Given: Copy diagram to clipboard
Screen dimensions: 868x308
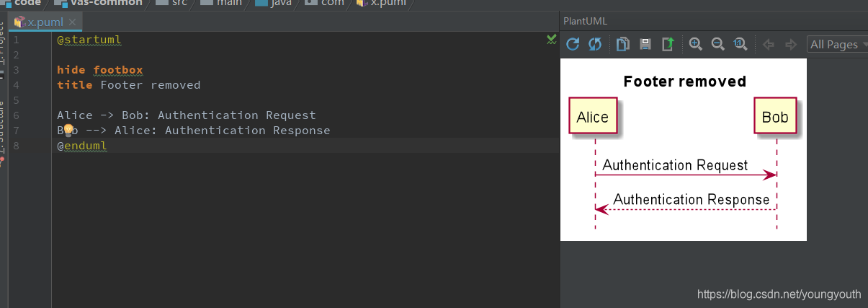Looking at the screenshot, I should (624, 45).
